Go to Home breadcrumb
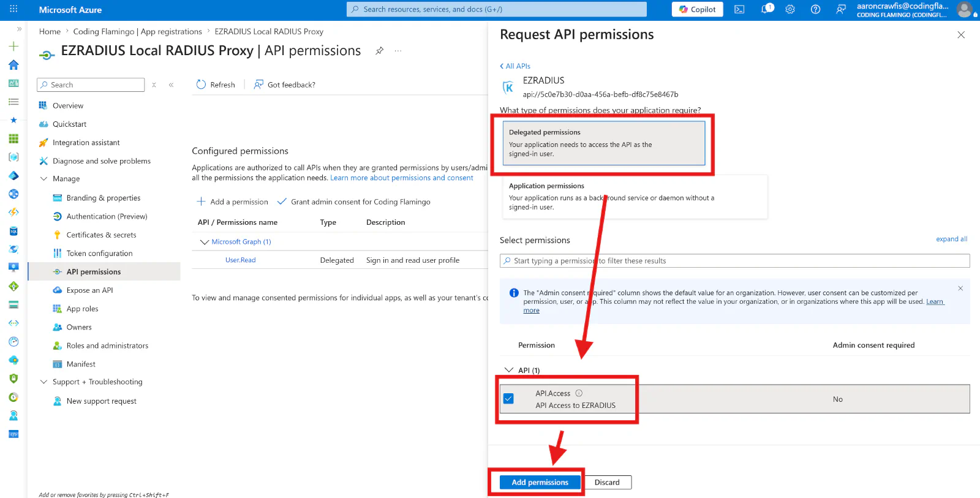This screenshot has width=980, height=498. (50, 31)
